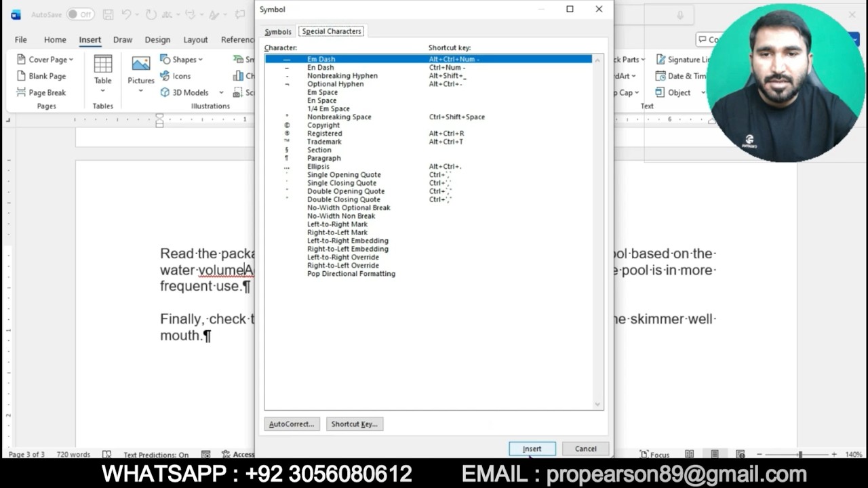Click the Signature Line icon

tap(661, 60)
